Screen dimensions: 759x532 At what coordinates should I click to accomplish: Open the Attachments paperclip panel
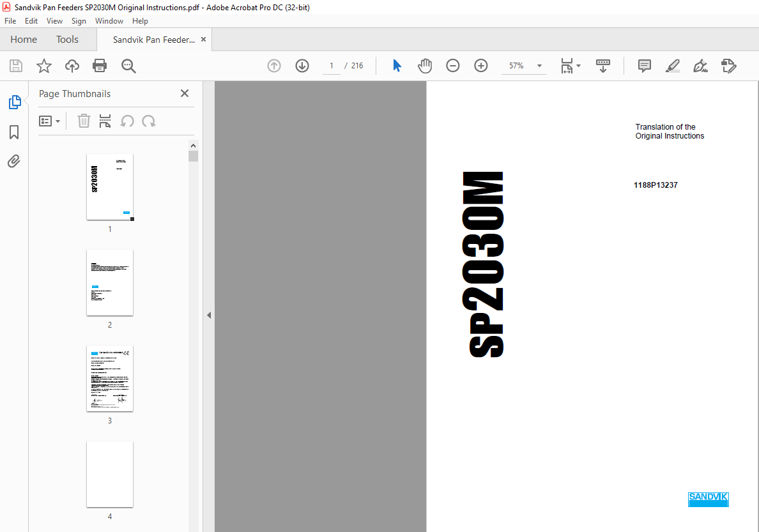14,161
